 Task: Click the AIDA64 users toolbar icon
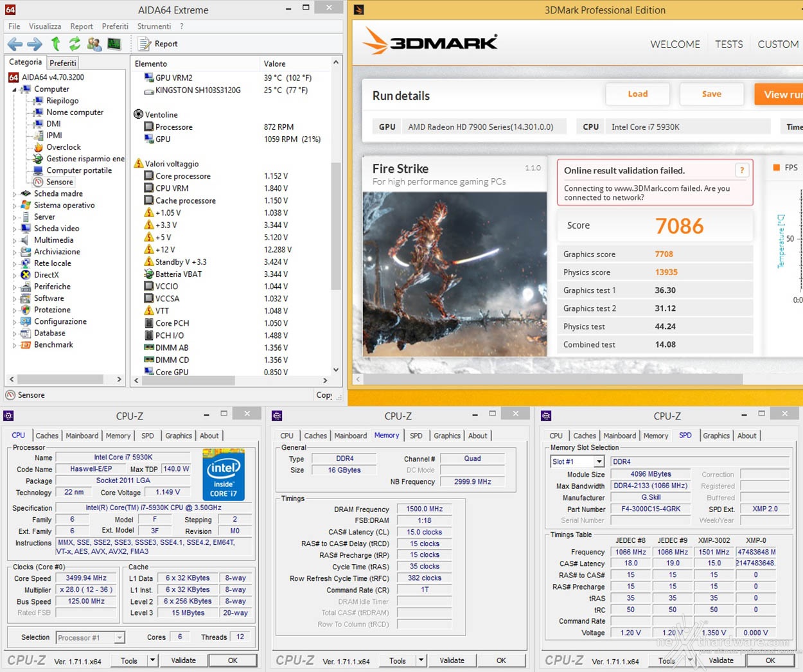[94, 44]
